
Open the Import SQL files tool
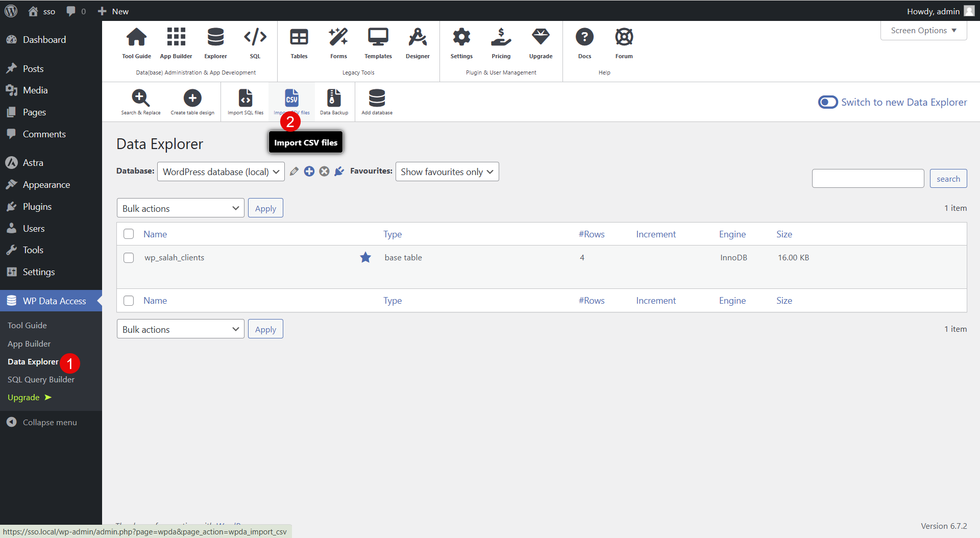click(x=246, y=102)
